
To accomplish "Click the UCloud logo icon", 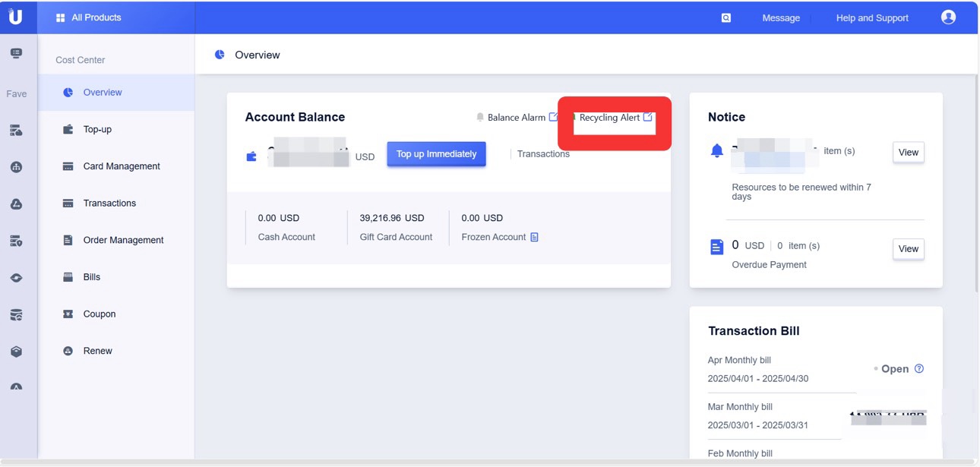I will click(x=16, y=17).
